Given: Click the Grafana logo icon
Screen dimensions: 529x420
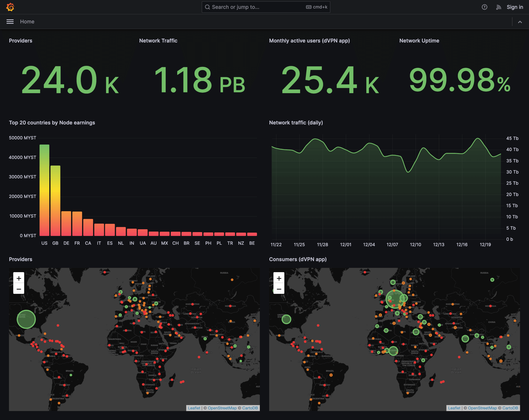Looking at the screenshot, I should [x=10, y=7].
